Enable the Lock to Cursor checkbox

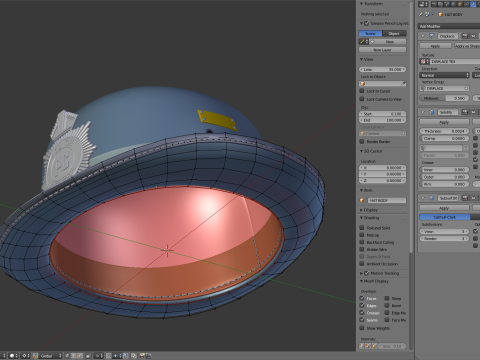(x=362, y=91)
